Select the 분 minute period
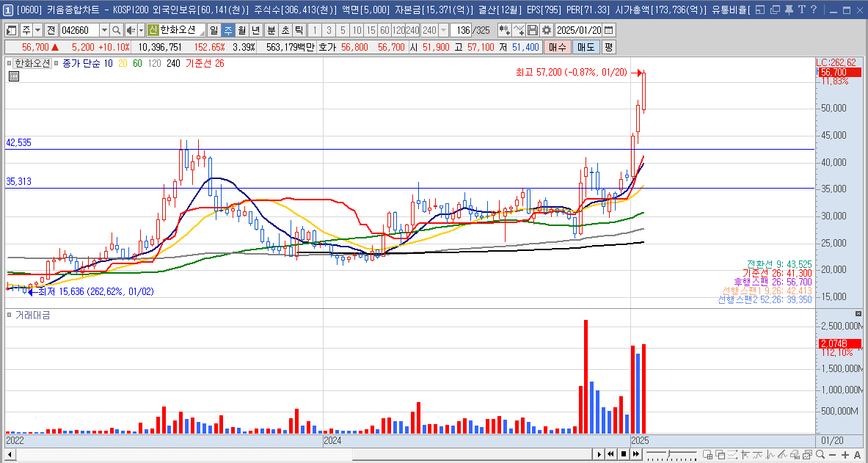This screenshot has height=463, width=868. point(271,31)
